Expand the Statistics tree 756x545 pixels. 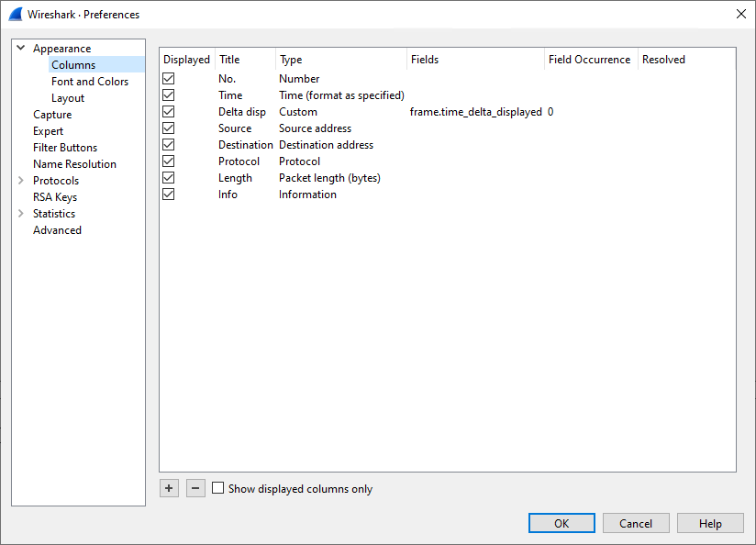(20, 213)
